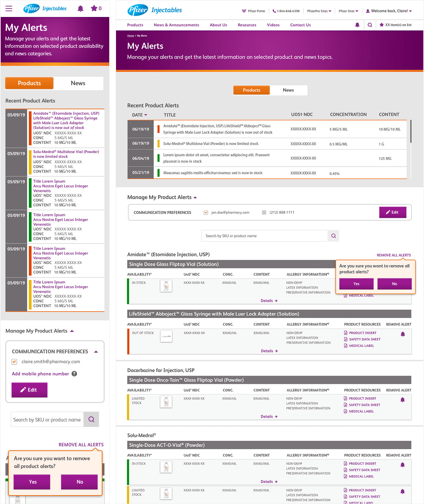Open the Welcome back, Claire! account menu
424x504 pixels.
pyautogui.click(x=389, y=11)
